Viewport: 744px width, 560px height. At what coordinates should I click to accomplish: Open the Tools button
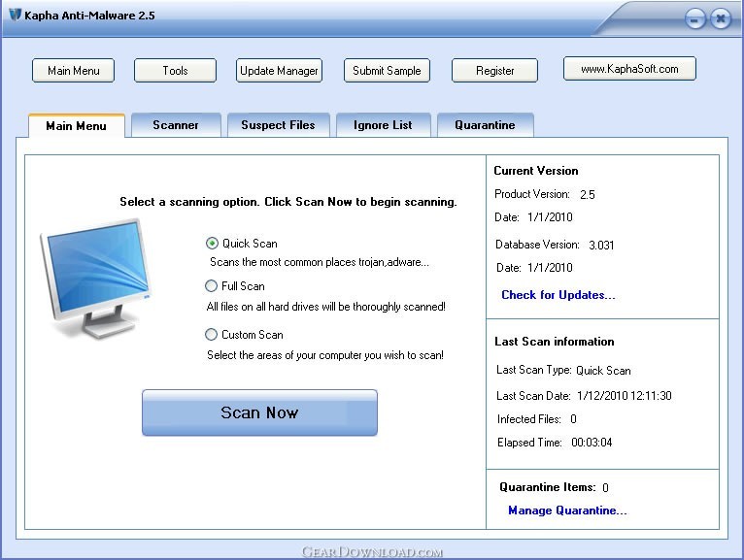[175, 71]
